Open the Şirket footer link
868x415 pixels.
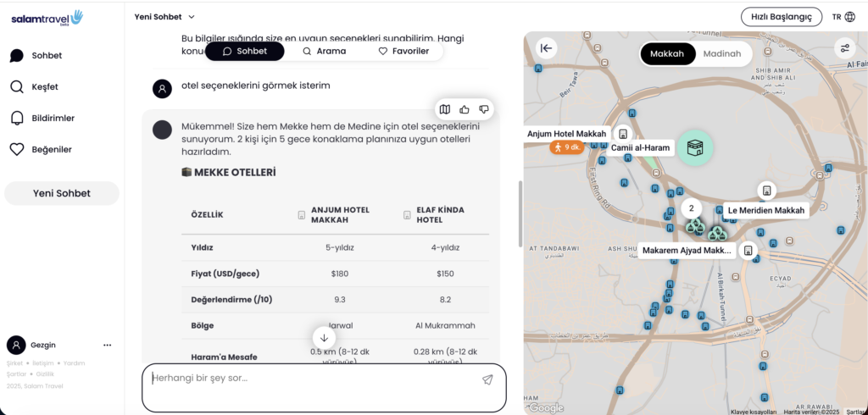click(14, 363)
